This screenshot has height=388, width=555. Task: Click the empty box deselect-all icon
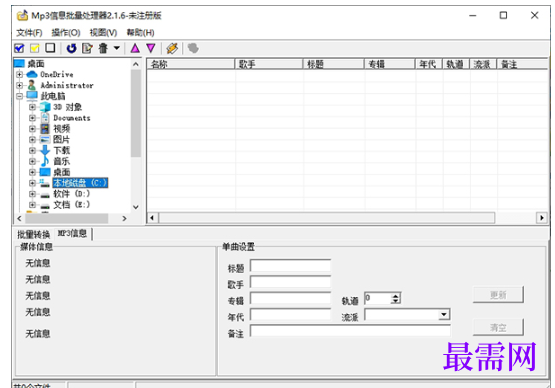[x=50, y=48]
